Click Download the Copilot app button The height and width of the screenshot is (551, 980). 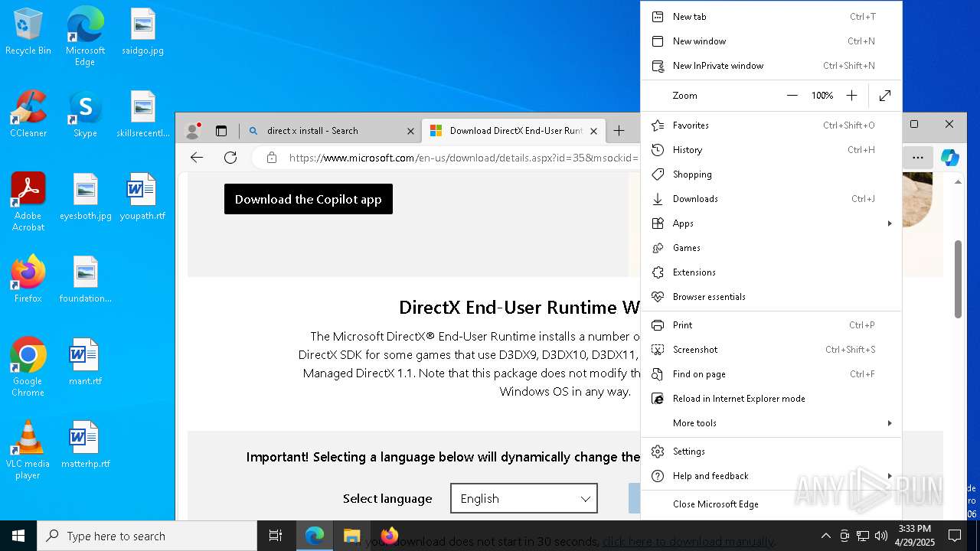click(x=309, y=199)
